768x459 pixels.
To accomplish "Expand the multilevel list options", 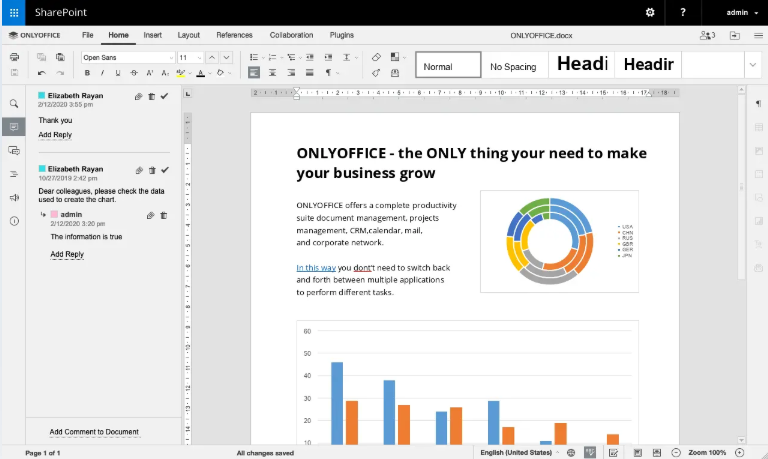I will pyautogui.click(x=300, y=58).
